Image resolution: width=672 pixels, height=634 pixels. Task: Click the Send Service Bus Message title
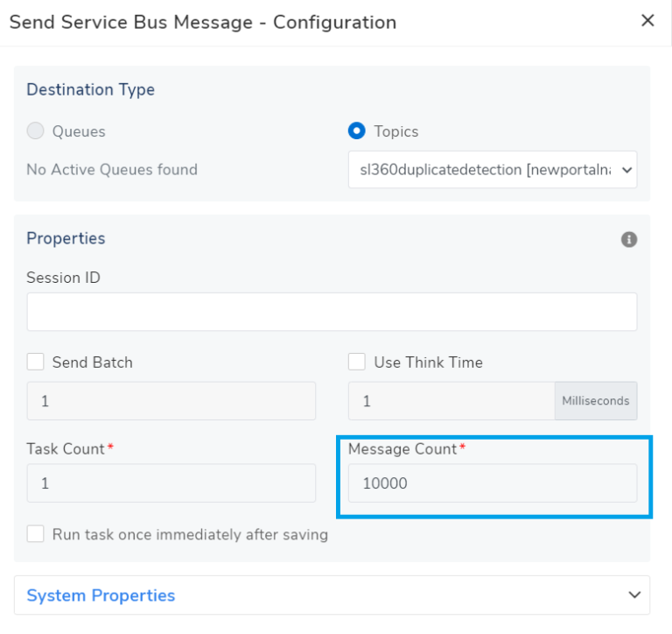(x=202, y=22)
